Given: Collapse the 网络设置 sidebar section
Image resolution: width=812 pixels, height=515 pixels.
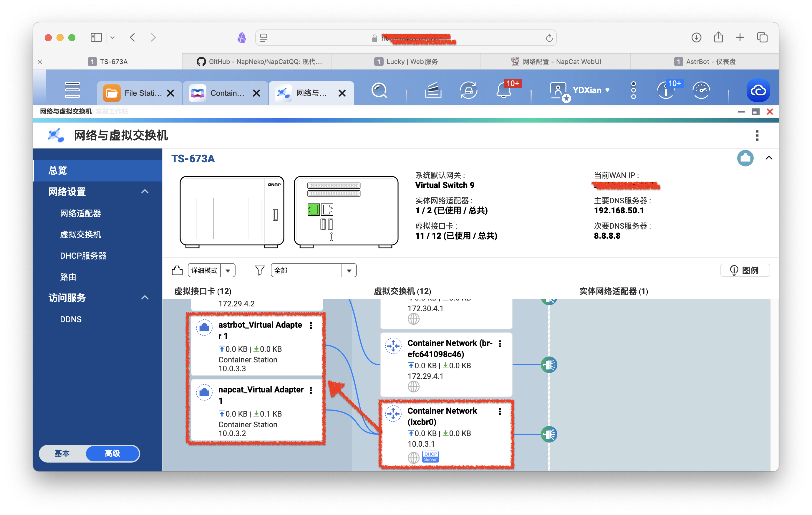Looking at the screenshot, I should [x=145, y=191].
